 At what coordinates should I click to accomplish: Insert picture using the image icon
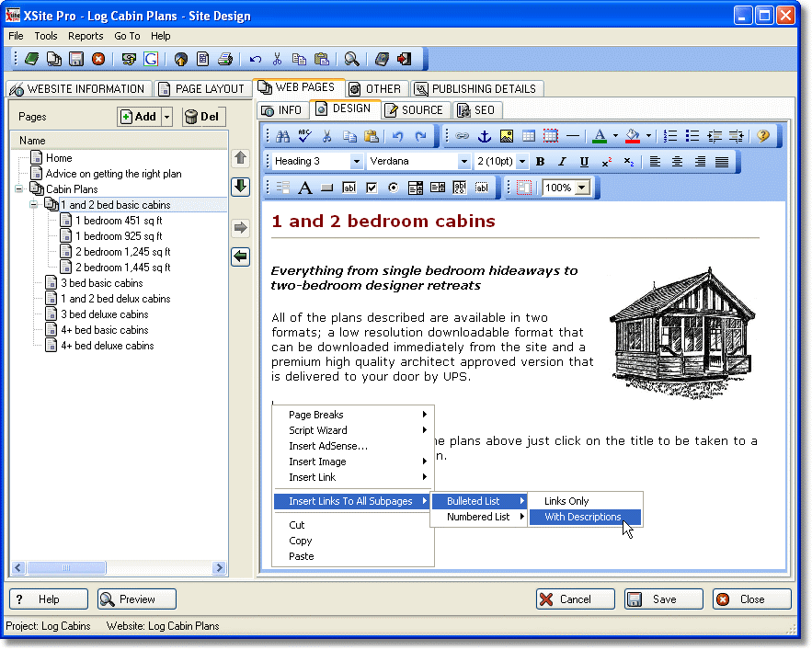click(x=507, y=136)
